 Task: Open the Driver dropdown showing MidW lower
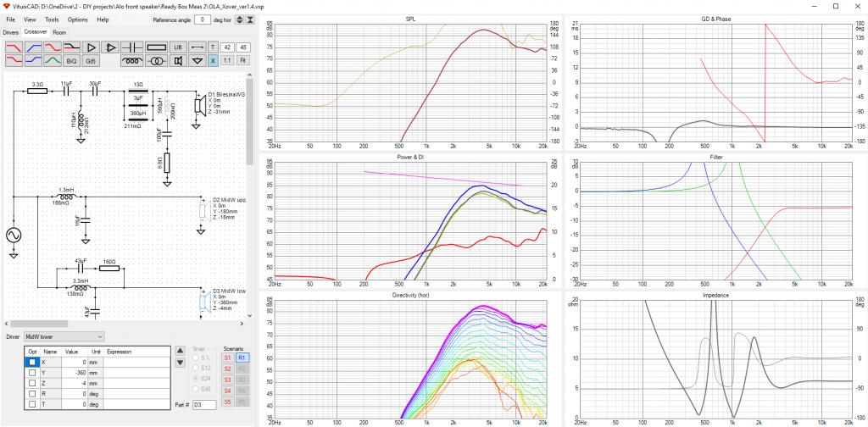(x=64, y=336)
